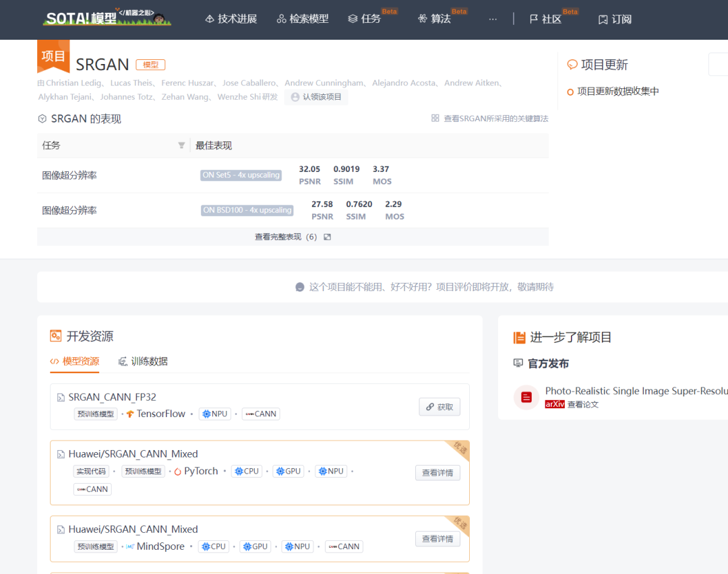This screenshot has width=728, height=574.
Task: Click the 官方发布 monitor icon
Action: coord(518,363)
